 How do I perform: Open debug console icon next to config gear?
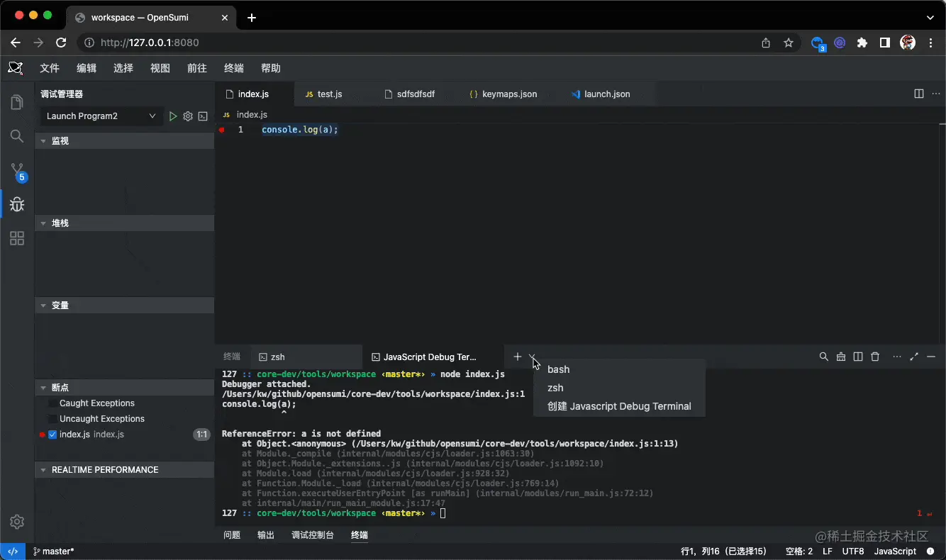[x=203, y=116]
